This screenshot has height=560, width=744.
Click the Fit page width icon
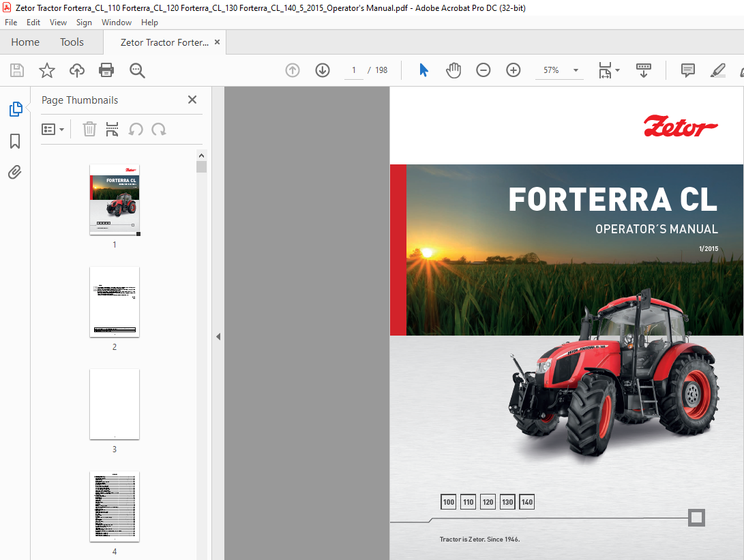(x=605, y=70)
